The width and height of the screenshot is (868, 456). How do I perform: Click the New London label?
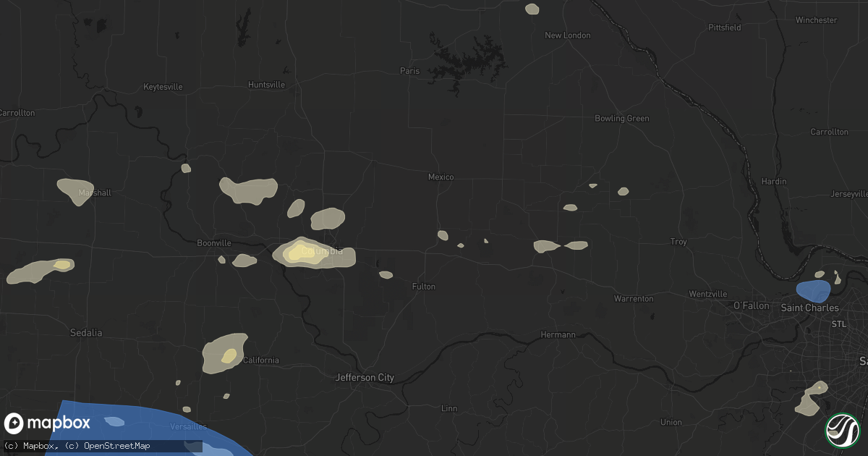pyautogui.click(x=568, y=35)
